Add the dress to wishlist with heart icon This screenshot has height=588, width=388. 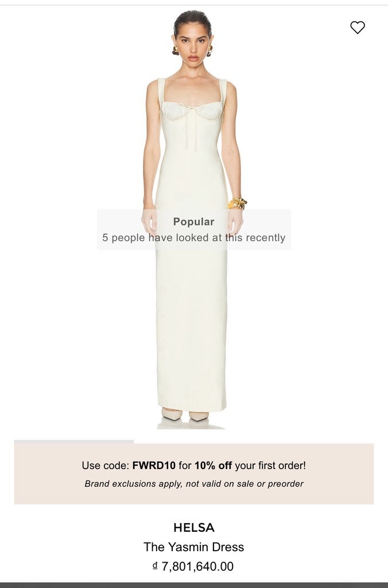[x=357, y=28]
